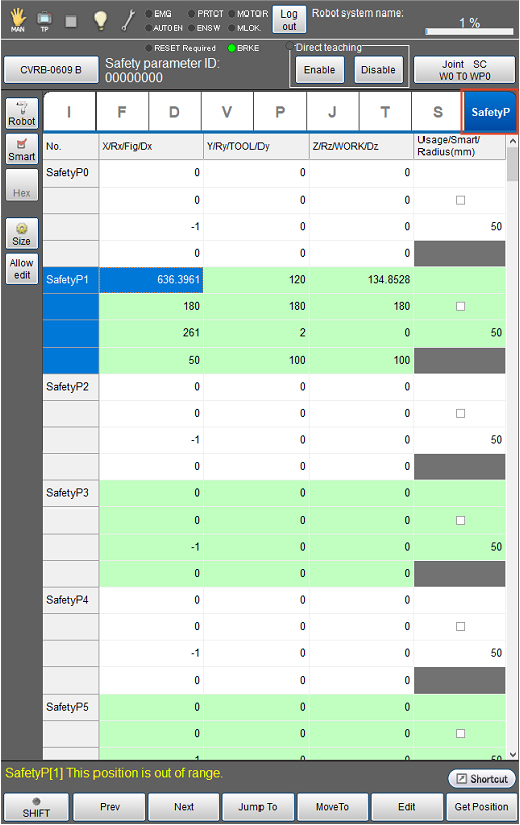Toggle the SafetyP3 usage checkbox
520x825 pixels.
461,520
